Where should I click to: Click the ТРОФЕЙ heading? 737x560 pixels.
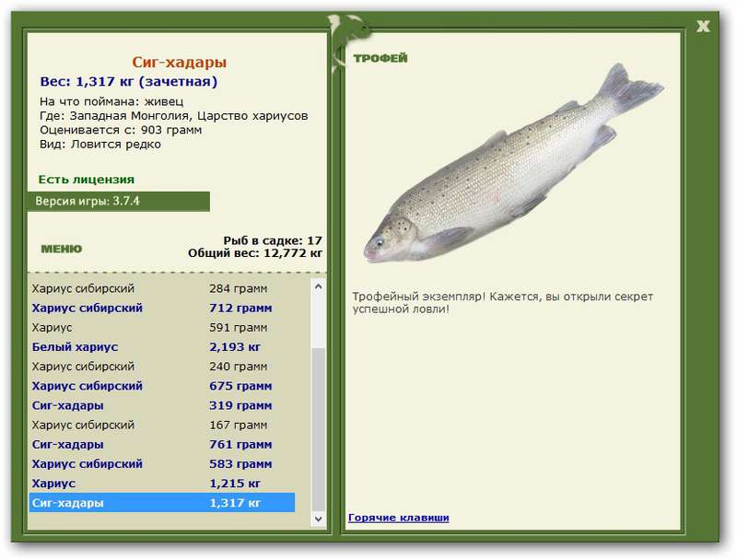[380, 58]
